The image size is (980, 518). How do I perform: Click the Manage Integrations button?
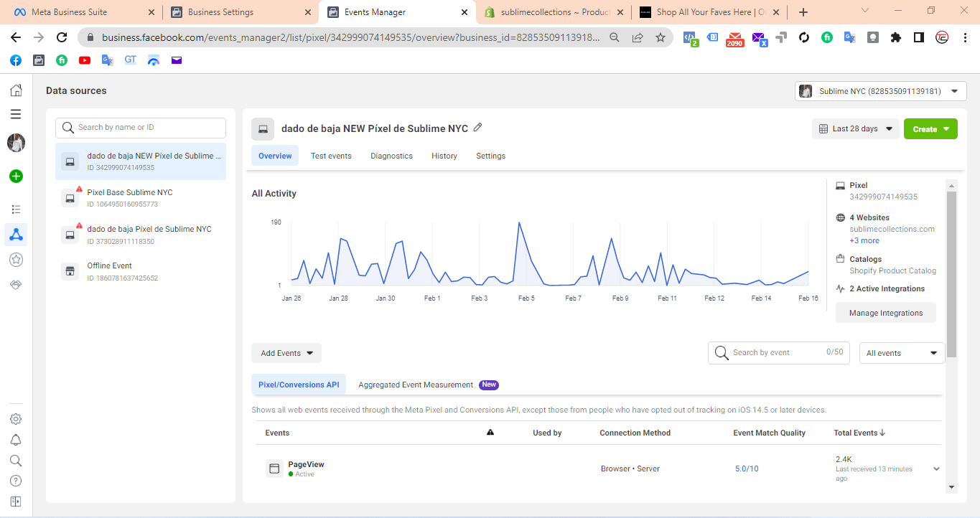(885, 313)
